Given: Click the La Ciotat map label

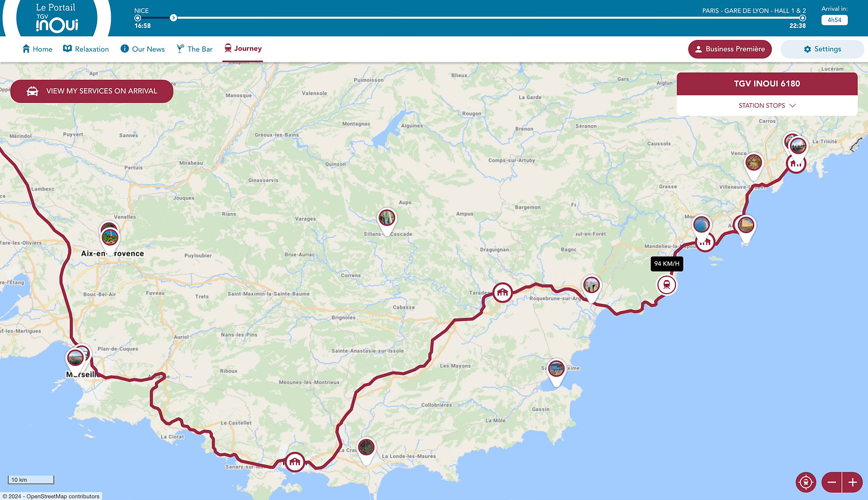Looking at the screenshot, I should tap(172, 436).
